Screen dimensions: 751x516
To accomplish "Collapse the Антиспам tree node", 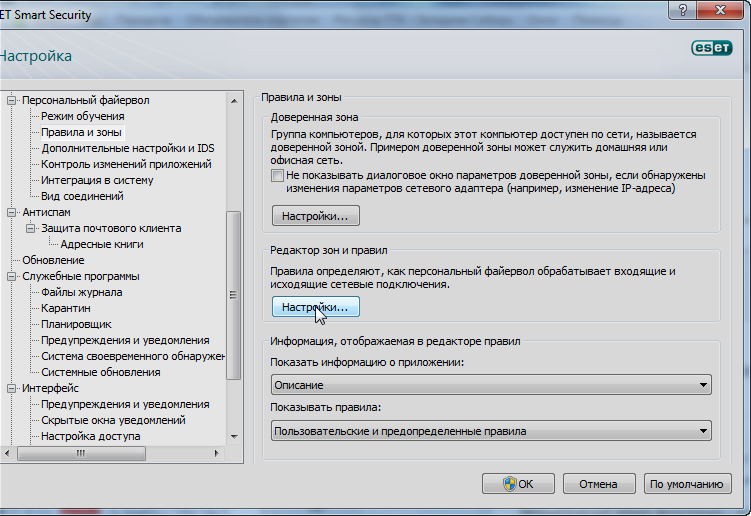I will pos(11,212).
